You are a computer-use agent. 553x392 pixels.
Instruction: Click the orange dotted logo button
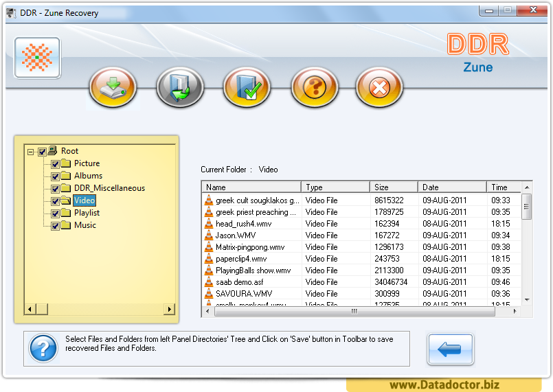coord(37,58)
